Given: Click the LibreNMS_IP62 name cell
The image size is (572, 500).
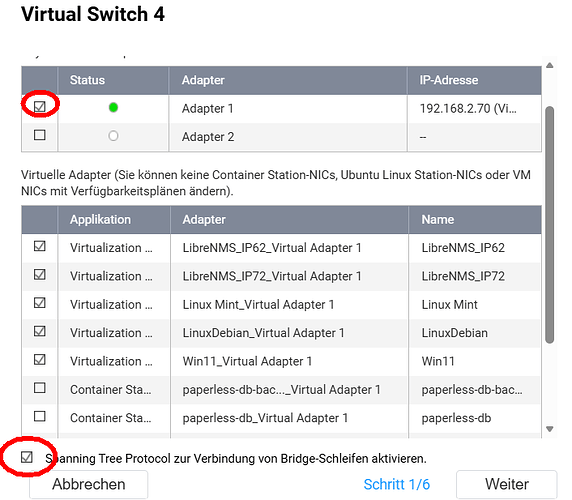Looking at the screenshot, I should 475,248.
